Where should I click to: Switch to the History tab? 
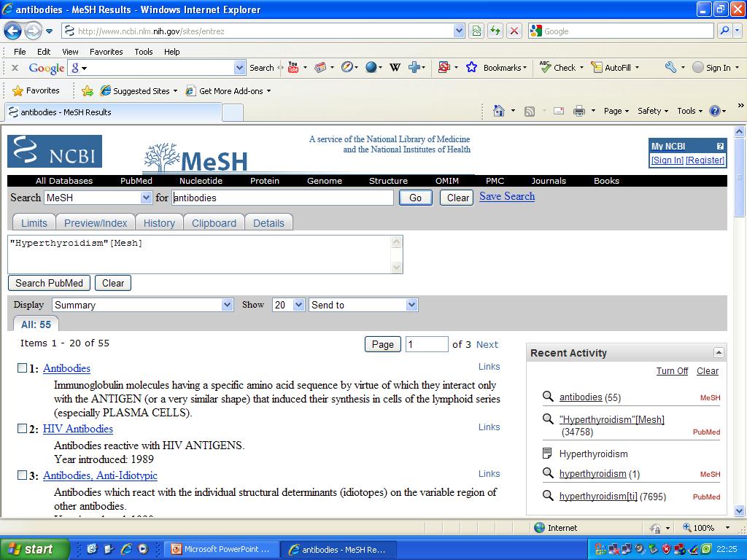pos(159,223)
